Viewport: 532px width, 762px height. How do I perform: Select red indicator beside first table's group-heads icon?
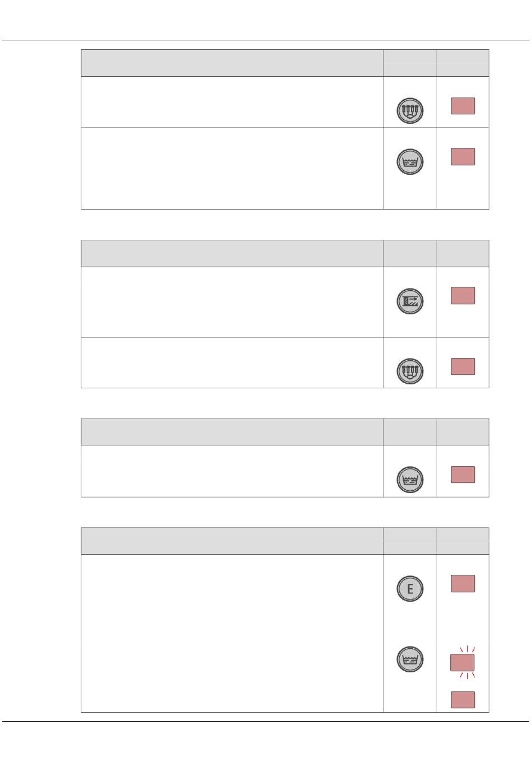pos(463,106)
